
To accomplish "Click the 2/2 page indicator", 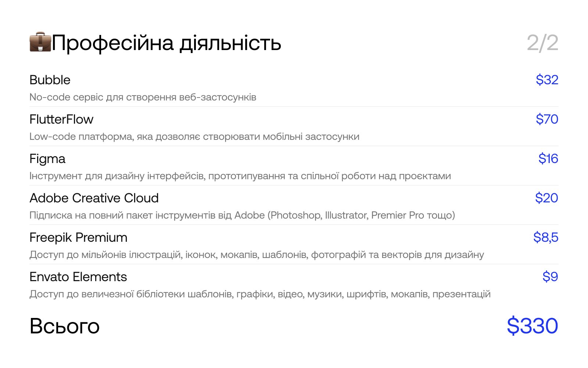I will [x=542, y=43].
